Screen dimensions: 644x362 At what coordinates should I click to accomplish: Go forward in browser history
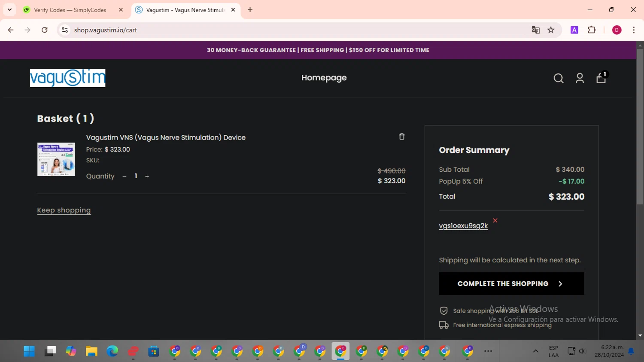27,30
